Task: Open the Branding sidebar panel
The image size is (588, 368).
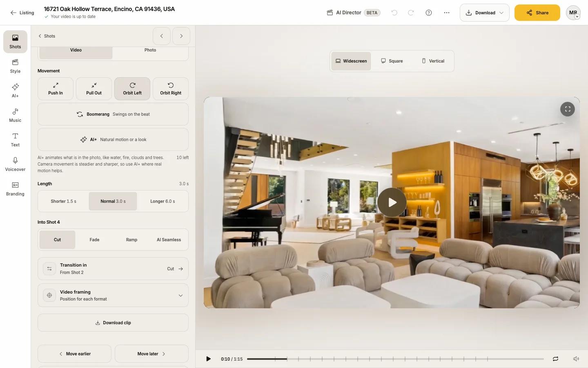Action: click(15, 189)
